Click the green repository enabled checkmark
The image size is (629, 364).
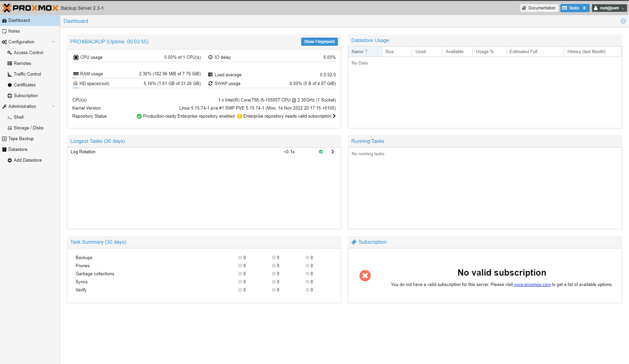(x=139, y=116)
